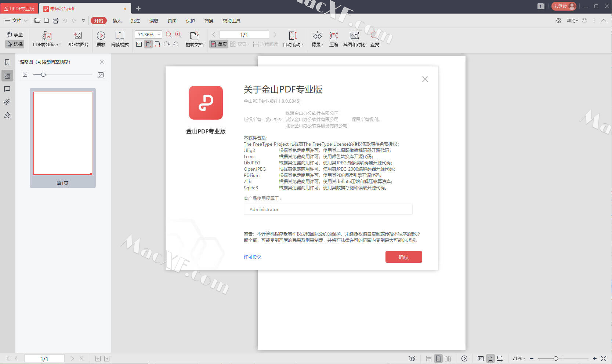Rotate view clockwise from the ribbon
The width and height of the screenshot is (612, 364).
pos(167,44)
